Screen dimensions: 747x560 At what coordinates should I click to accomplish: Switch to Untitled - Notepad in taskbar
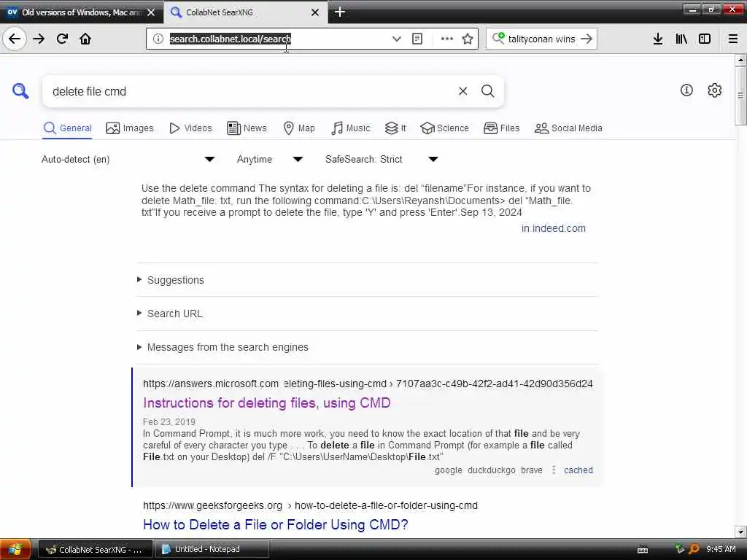(x=212, y=549)
